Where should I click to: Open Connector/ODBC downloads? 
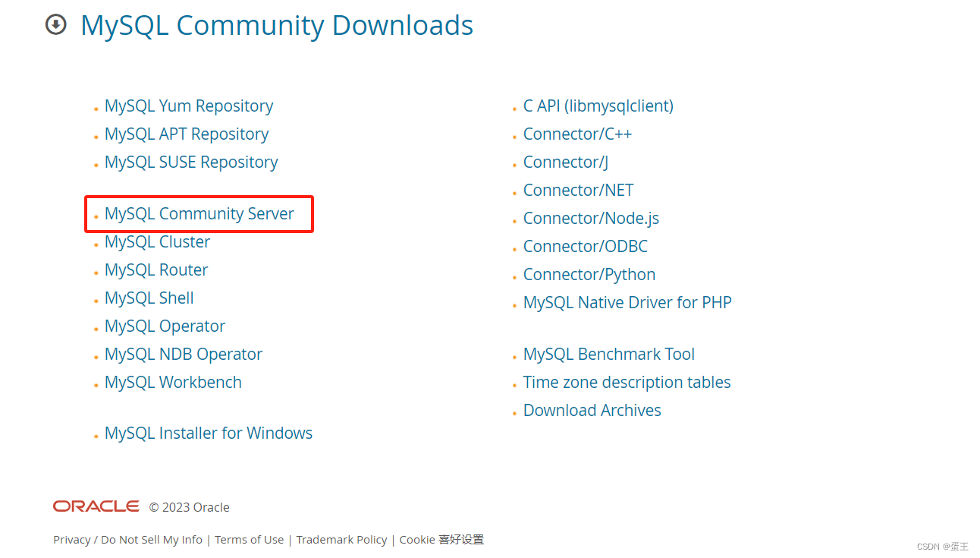click(x=586, y=247)
